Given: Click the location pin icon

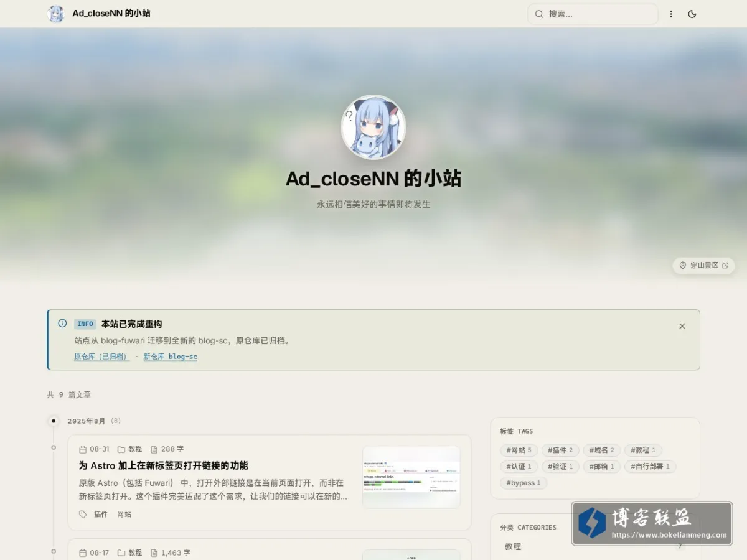Looking at the screenshot, I should 682,265.
